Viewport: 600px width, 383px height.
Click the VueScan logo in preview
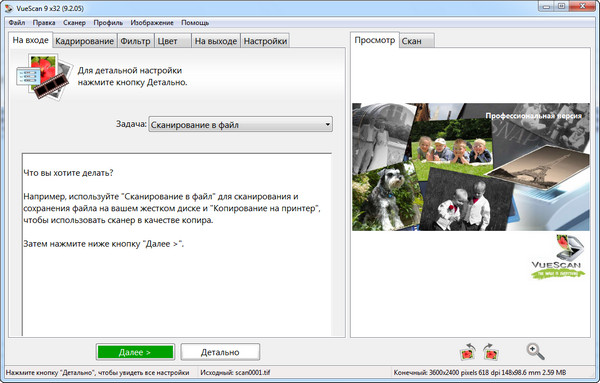coord(558,257)
